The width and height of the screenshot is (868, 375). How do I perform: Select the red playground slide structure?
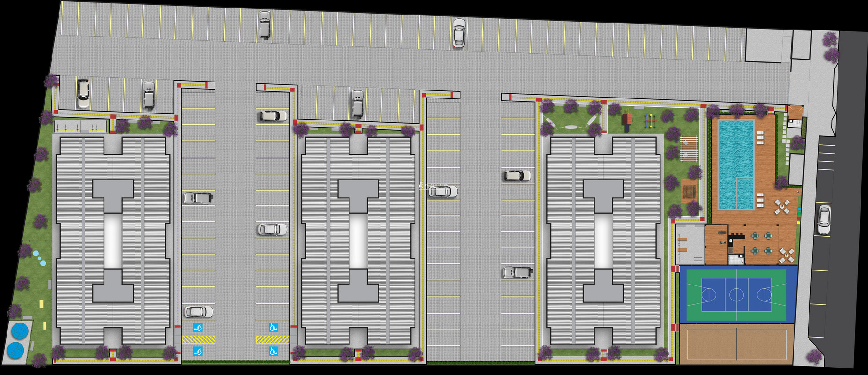coord(627,120)
